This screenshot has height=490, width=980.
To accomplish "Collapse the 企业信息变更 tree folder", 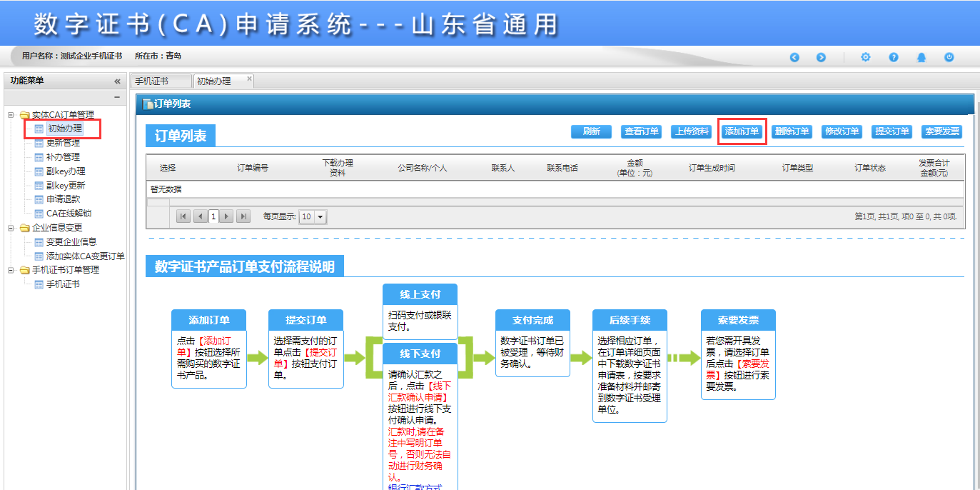I will click(x=11, y=228).
